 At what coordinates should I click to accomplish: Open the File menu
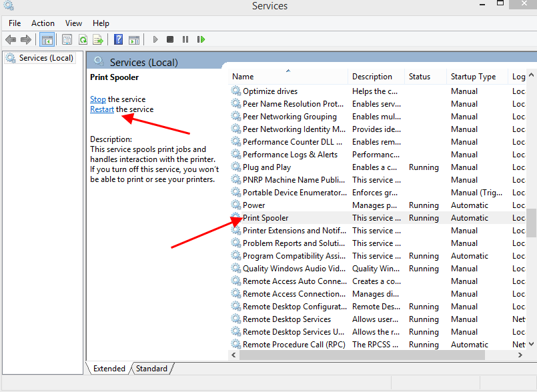(x=15, y=23)
